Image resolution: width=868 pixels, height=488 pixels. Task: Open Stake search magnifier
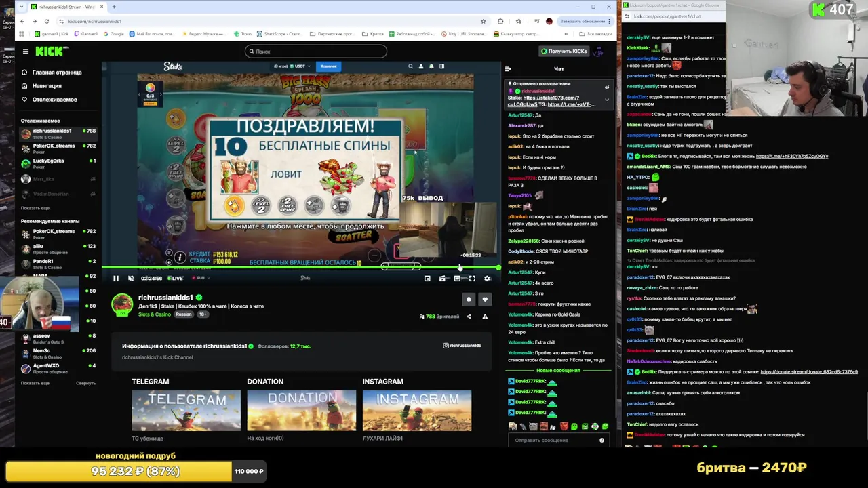tap(410, 66)
